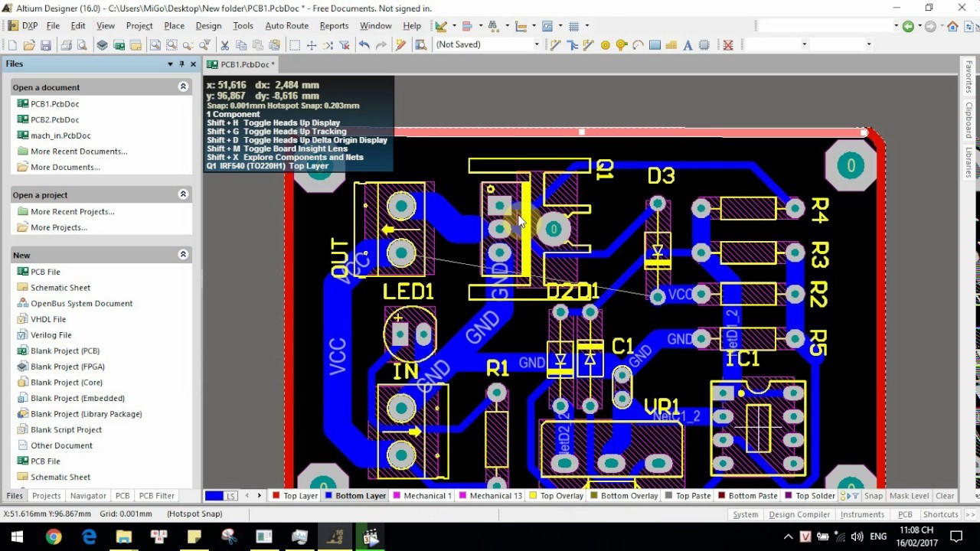Collapse the Open a project section

[x=183, y=194]
